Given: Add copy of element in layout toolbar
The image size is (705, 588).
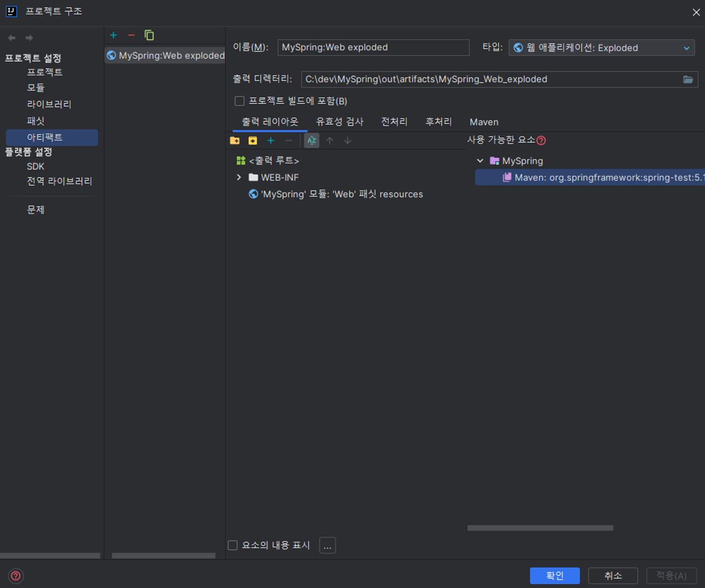Looking at the screenshot, I should coord(270,141).
